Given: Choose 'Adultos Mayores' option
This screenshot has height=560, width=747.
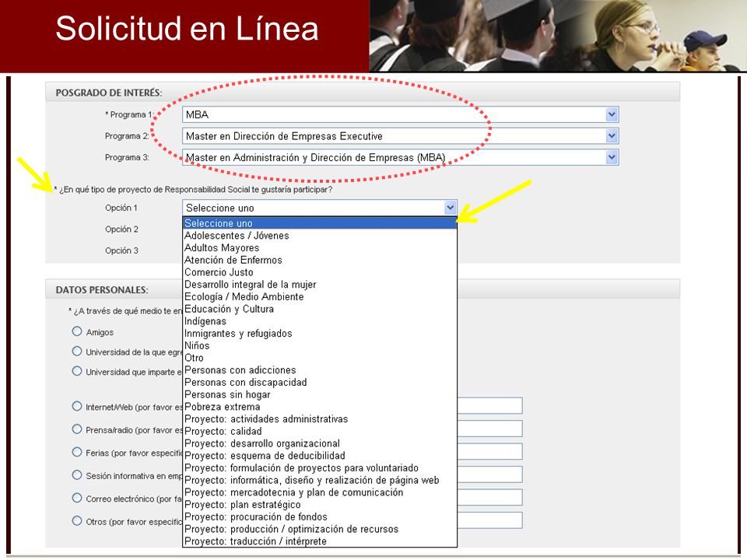Looking at the screenshot, I should pyautogui.click(x=320, y=247).
